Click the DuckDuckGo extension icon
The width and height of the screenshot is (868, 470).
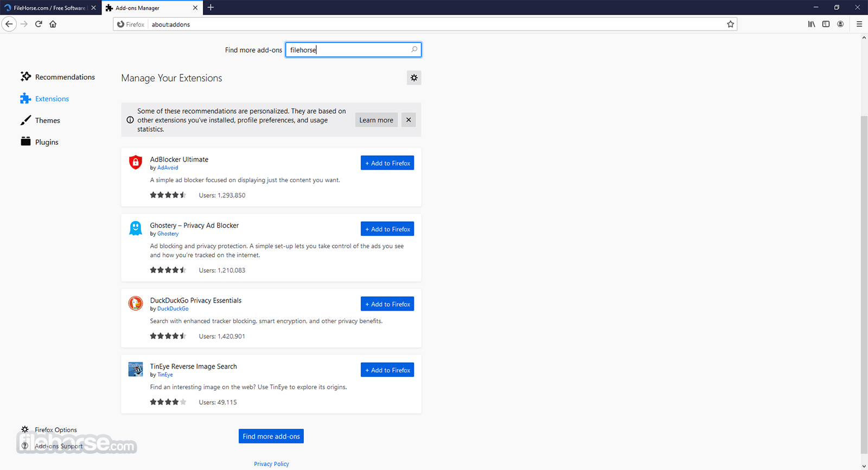click(136, 303)
